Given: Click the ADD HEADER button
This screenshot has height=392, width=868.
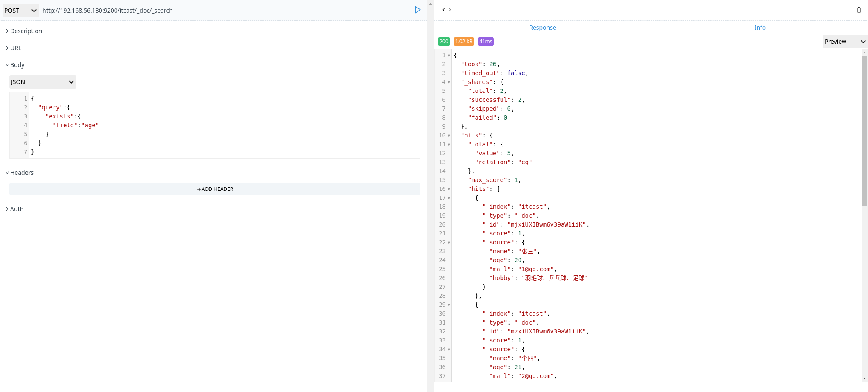Looking at the screenshot, I should click(215, 189).
